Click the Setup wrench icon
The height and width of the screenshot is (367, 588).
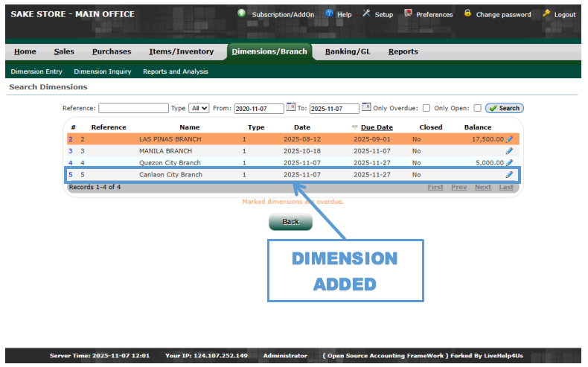366,13
